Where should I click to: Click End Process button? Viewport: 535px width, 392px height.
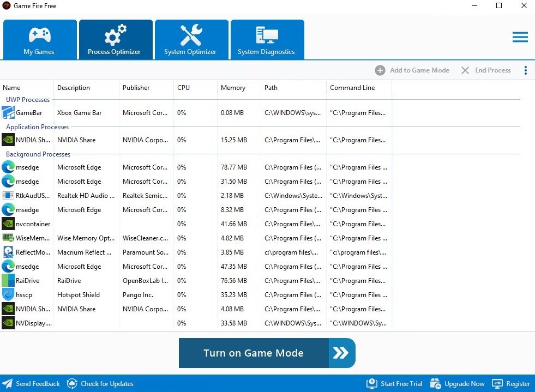click(486, 70)
